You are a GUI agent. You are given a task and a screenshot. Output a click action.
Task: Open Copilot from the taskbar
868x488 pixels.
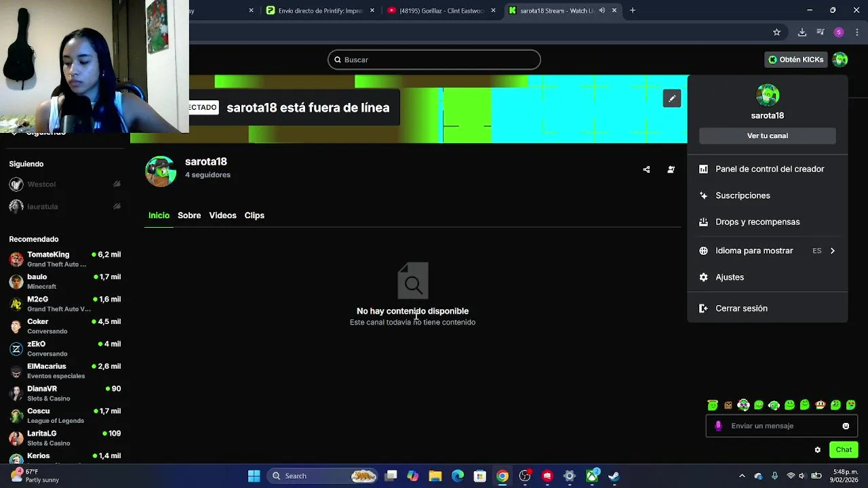point(413,476)
